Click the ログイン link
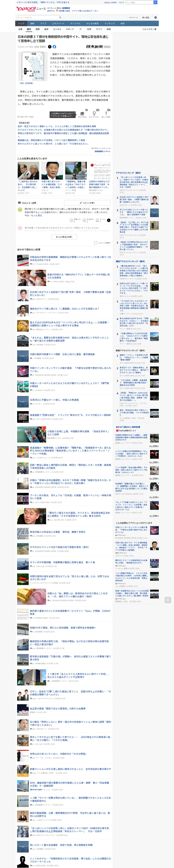This screenshot has width=174, height=868. [x=51, y=11]
